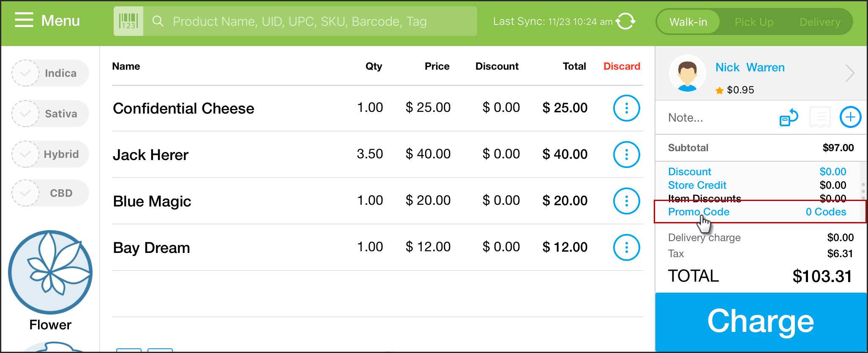Image resolution: width=868 pixels, height=353 pixels.
Task: Open the Promo Code link
Action: point(699,212)
